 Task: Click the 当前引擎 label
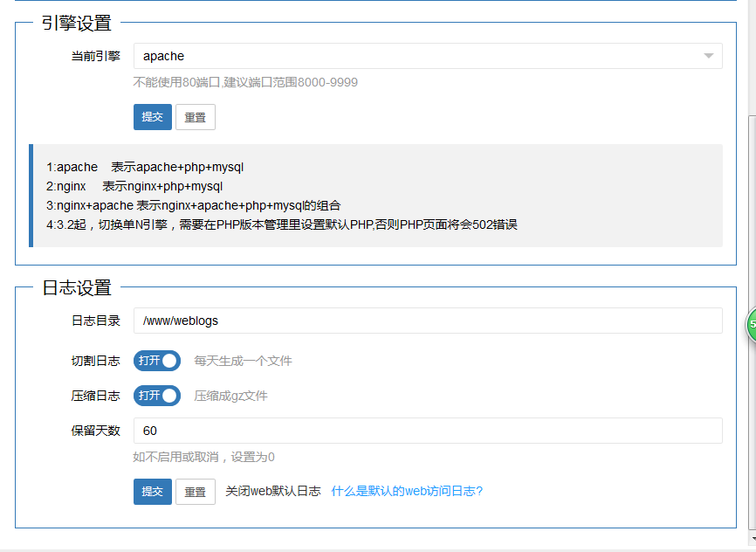pos(95,56)
